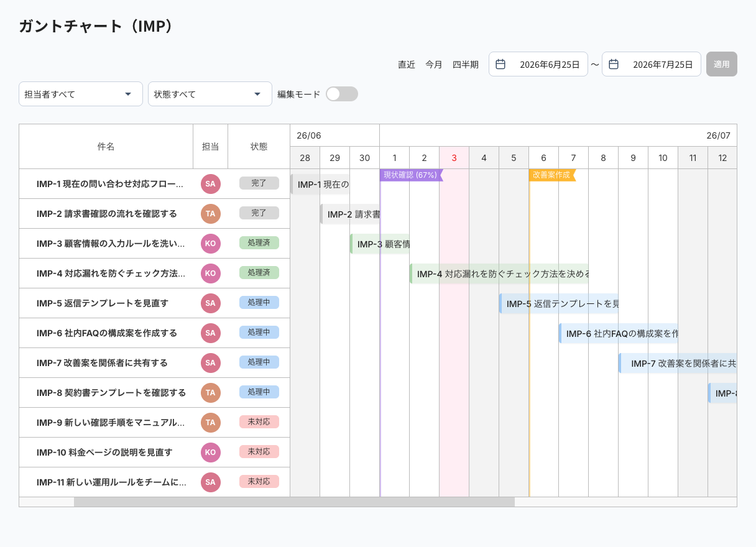Click task name IMP-5 返信テンプレートを見直す

click(x=103, y=303)
